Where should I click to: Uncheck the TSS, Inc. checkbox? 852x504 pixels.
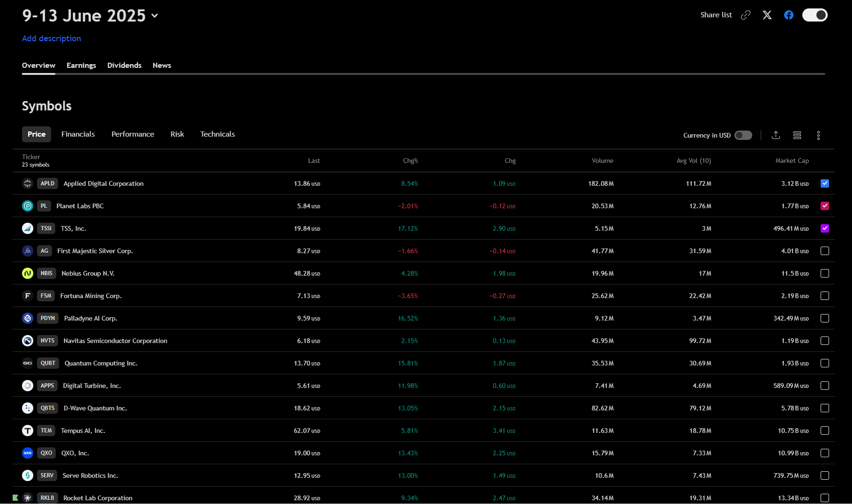825,228
